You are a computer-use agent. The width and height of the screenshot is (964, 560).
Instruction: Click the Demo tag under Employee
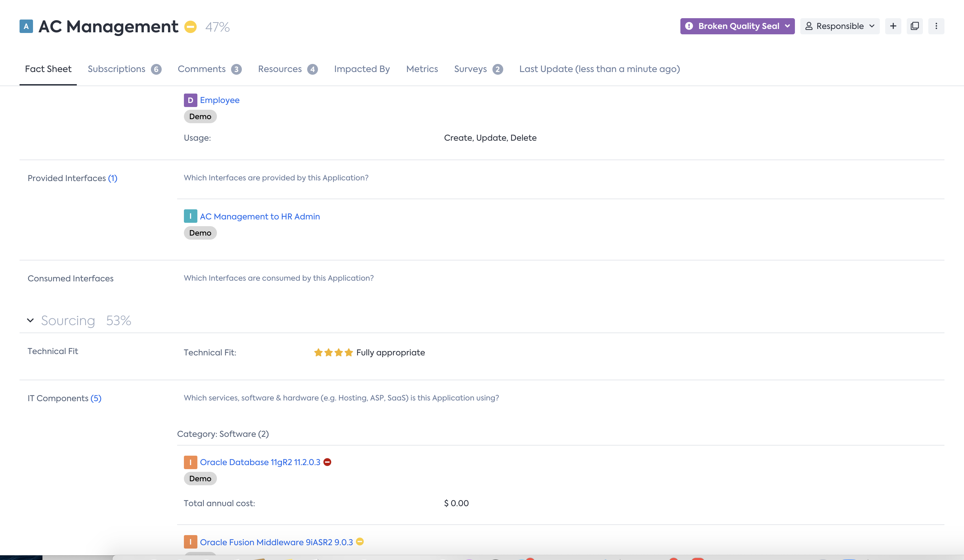[x=200, y=116]
